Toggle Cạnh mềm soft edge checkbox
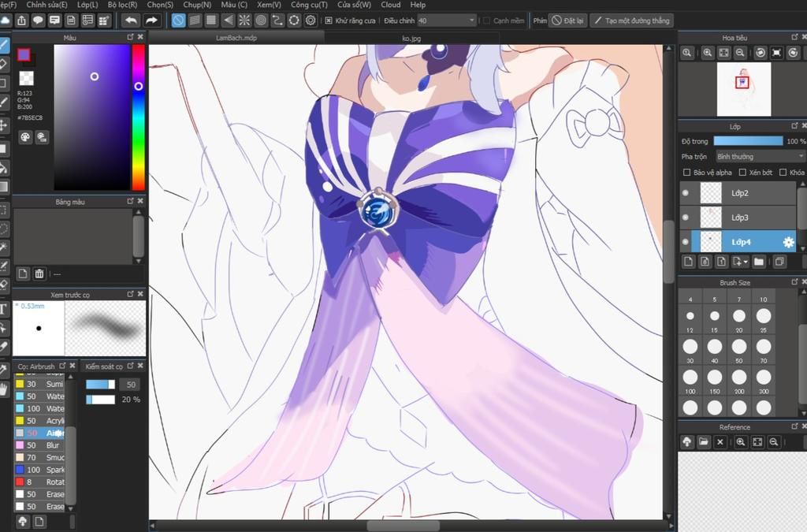Screen dimensions: 807x532 (486, 20)
